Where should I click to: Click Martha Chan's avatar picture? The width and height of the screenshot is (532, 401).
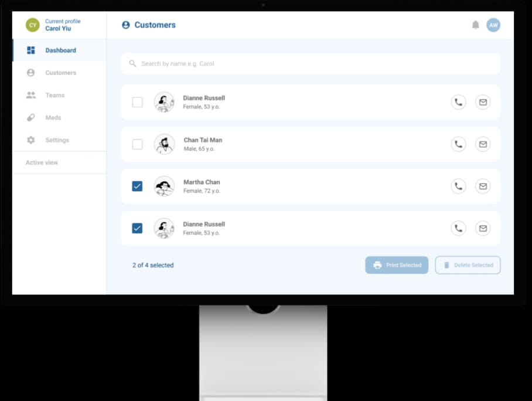tap(164, 186)
